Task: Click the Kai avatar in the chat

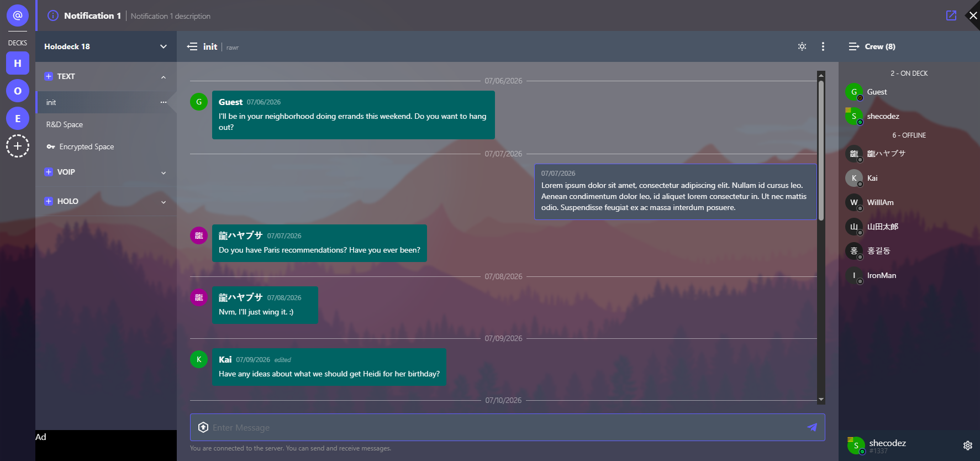Action: click(199, 359)
